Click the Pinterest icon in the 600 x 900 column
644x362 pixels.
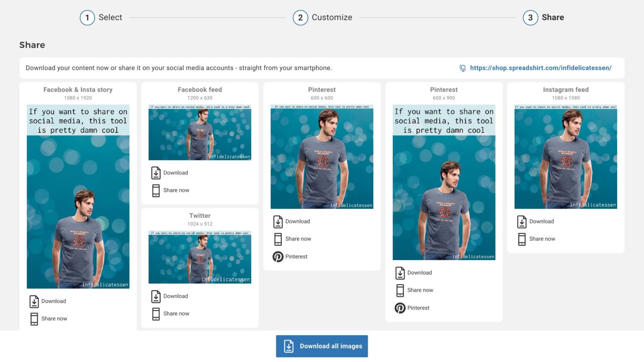point(400,308)
